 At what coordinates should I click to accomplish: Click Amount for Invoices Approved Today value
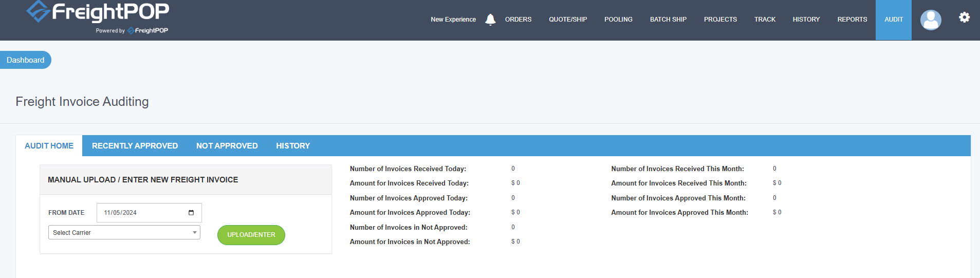515,212
